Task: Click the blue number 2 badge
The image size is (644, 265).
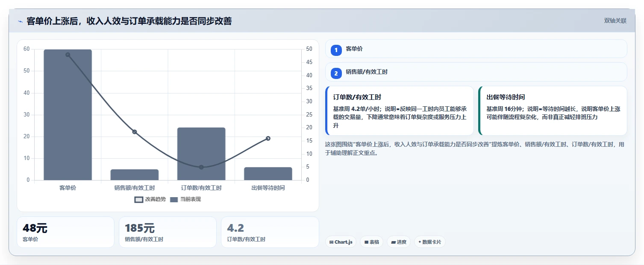Action: pyautogui.click(x=336, y=73)
